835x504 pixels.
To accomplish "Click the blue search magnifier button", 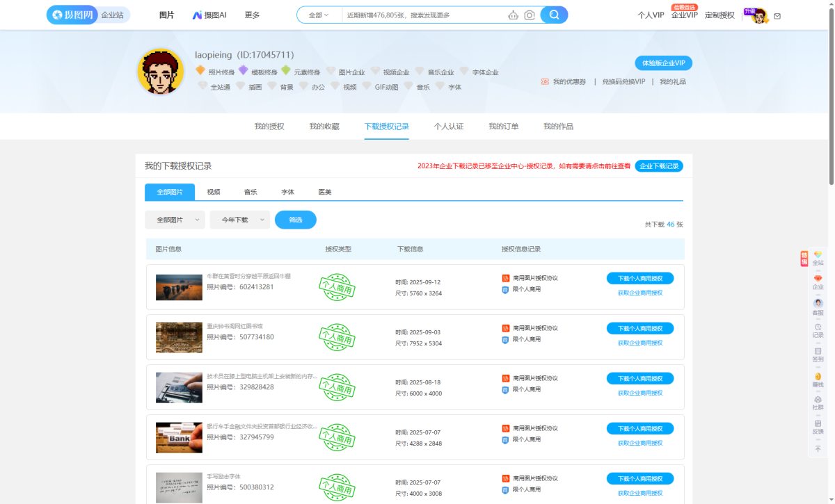I will (x=554, y=15).
